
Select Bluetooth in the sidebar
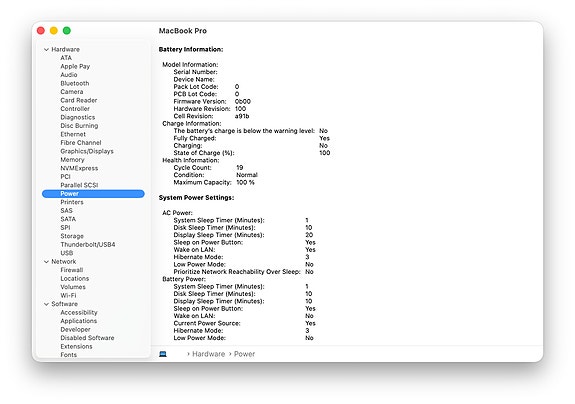point(74,83)
